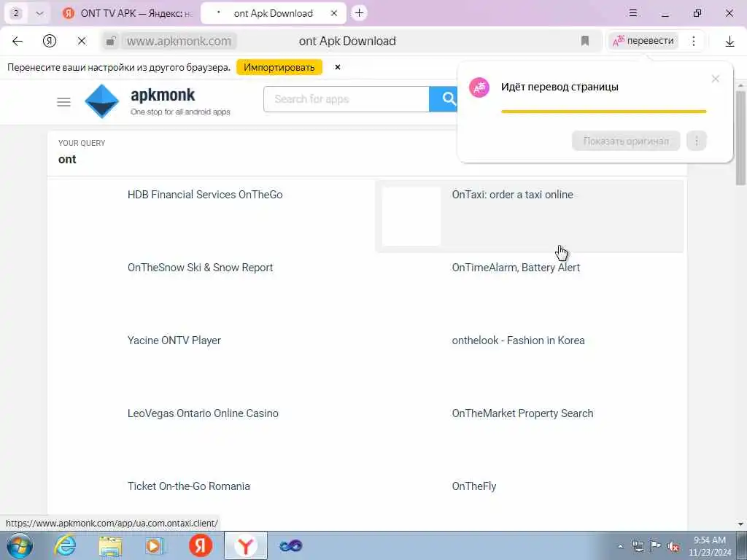
Task: Click the Импортировать button
Action: (279, 67)
